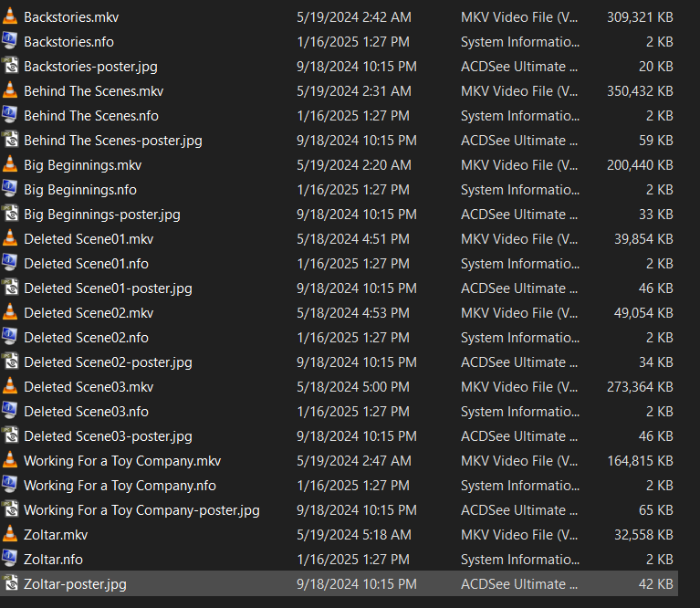This screenshot has height=608, width=700.
Task: Select file name Deleted Scene01.mkv
Action: tap(89, 239)
